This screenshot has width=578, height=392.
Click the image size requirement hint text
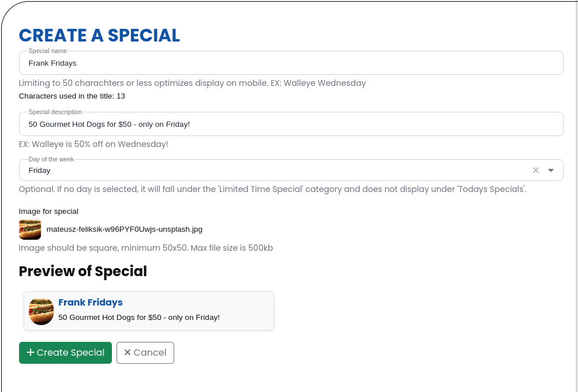pyautogui.click(x=146, y=248)
